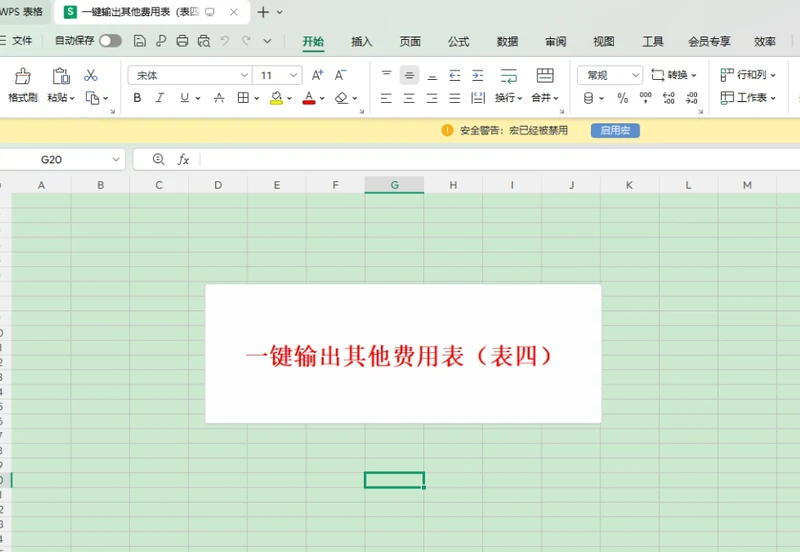
Task: Click the Cut scissors icon
Action: coord(91,76)
